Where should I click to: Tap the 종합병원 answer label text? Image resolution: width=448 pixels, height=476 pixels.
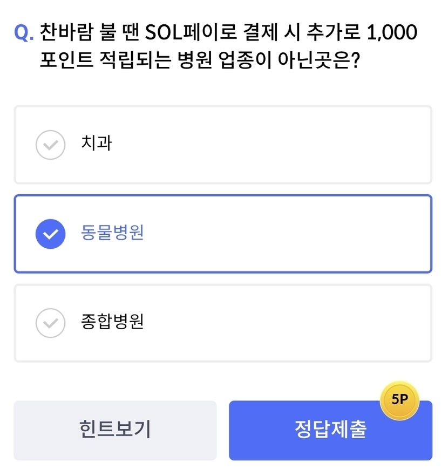click(112, 322)
